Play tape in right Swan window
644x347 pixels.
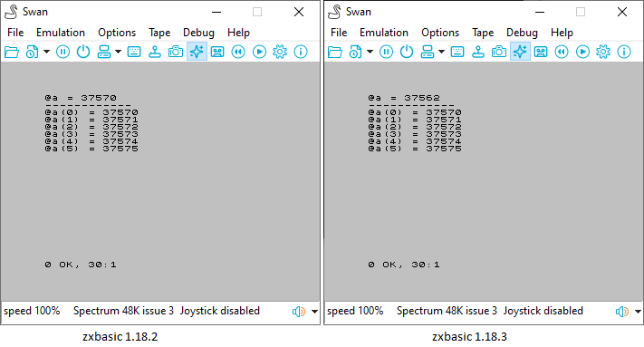582,52
